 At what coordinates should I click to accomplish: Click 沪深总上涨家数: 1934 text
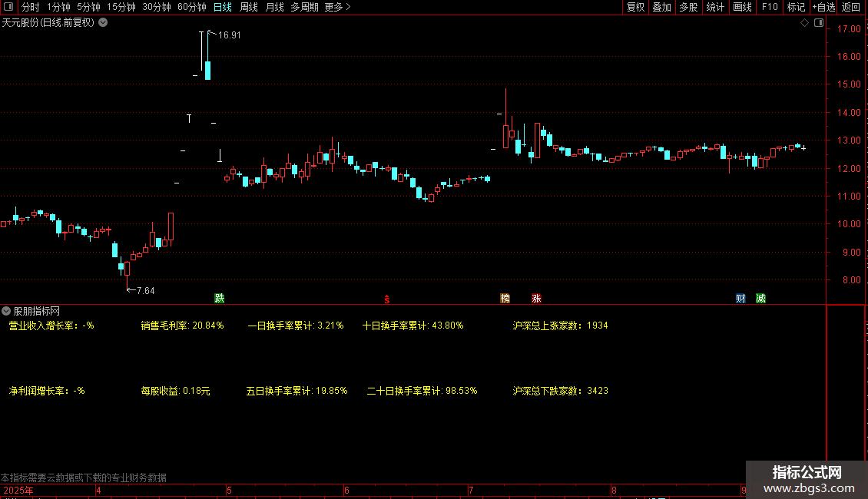tap(560, 326)
